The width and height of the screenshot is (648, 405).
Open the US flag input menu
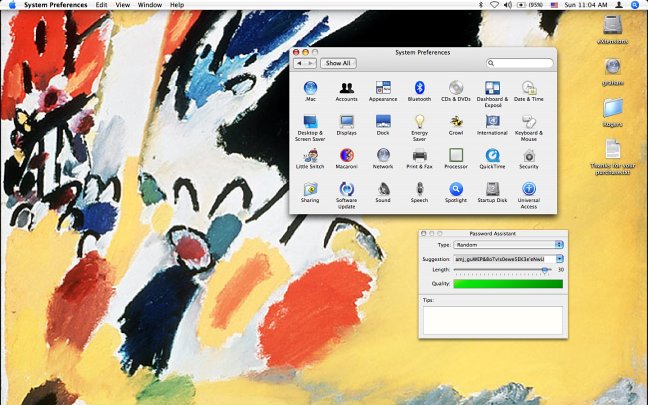coord(554,5)
